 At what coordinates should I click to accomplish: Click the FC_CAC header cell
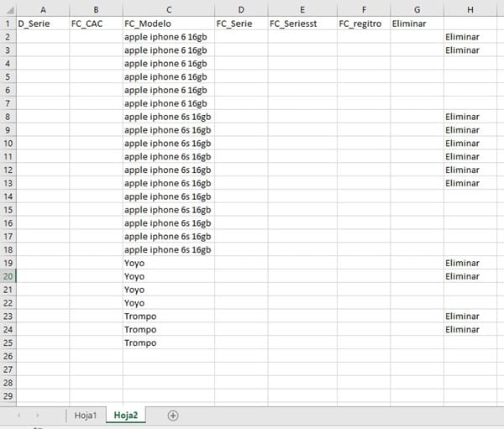(x=96, y=24)
